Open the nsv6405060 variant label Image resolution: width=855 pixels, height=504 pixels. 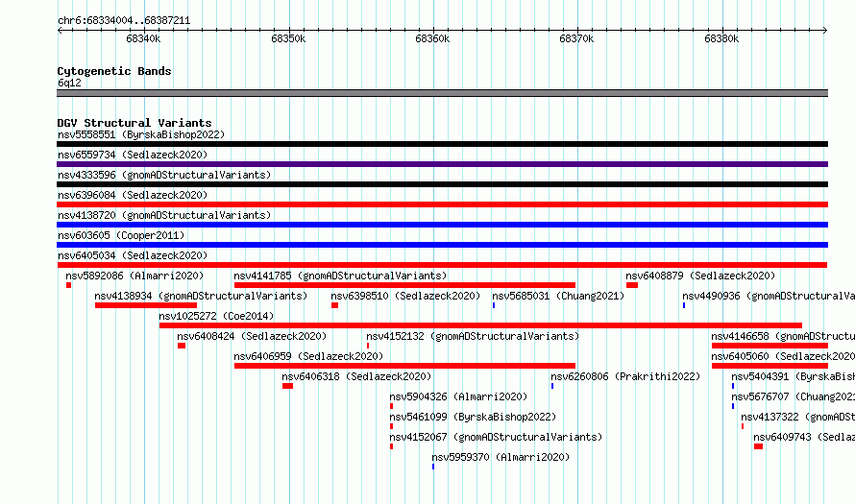click(783, 356)
